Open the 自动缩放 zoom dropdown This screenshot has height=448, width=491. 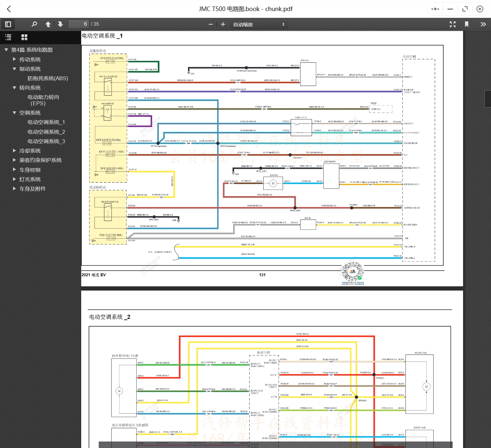(259, 24)
